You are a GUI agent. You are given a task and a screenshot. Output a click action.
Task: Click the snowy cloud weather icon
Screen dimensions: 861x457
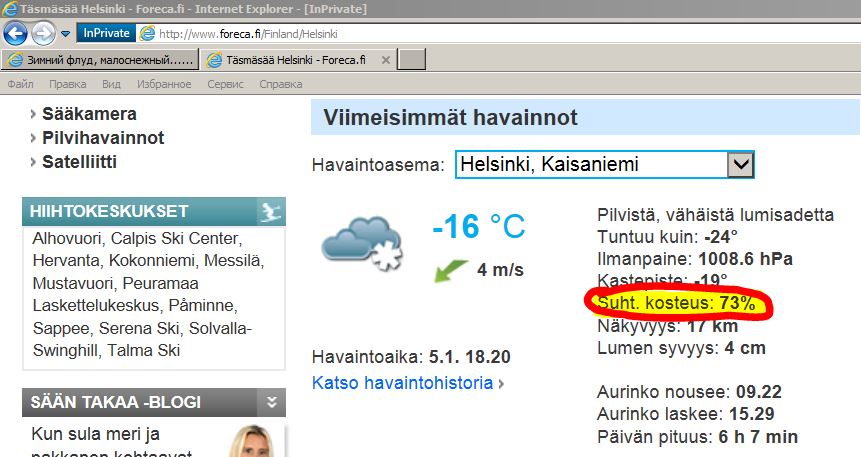362,241
